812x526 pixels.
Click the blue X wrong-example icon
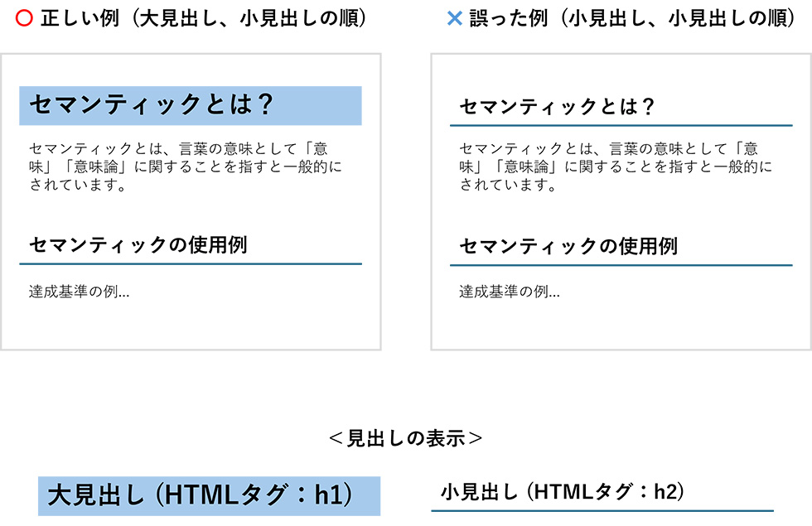point(454,18)
